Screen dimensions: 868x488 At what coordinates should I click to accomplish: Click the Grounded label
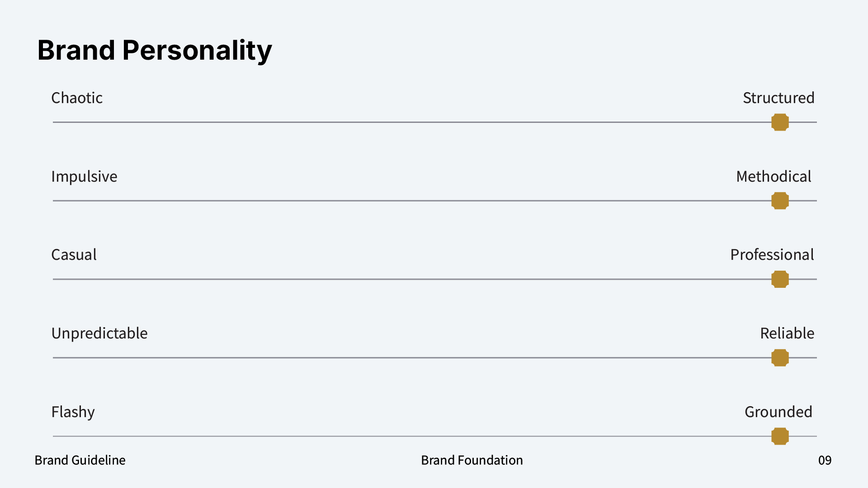(x=778, y=412)
